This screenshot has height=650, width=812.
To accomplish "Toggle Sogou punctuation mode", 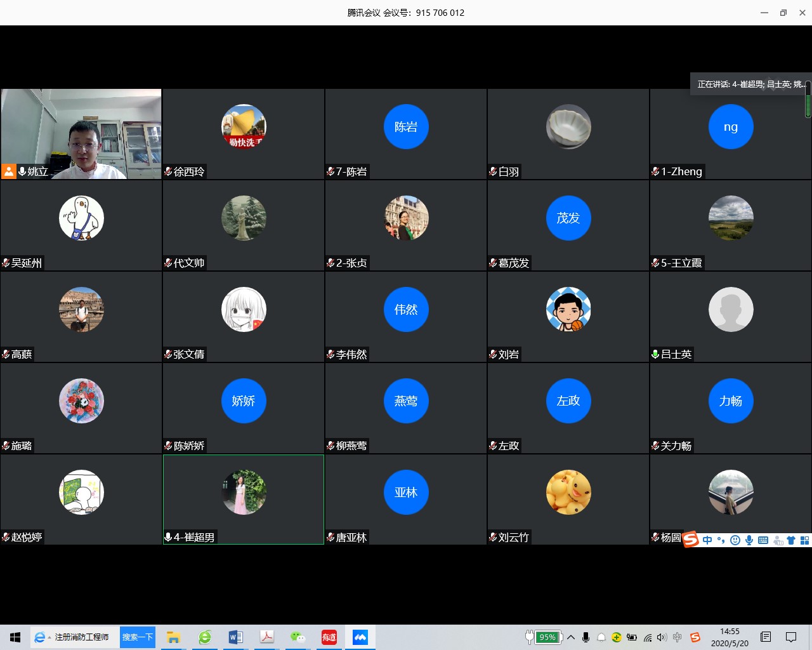I will pyautogui.click(x=721, y=540).
